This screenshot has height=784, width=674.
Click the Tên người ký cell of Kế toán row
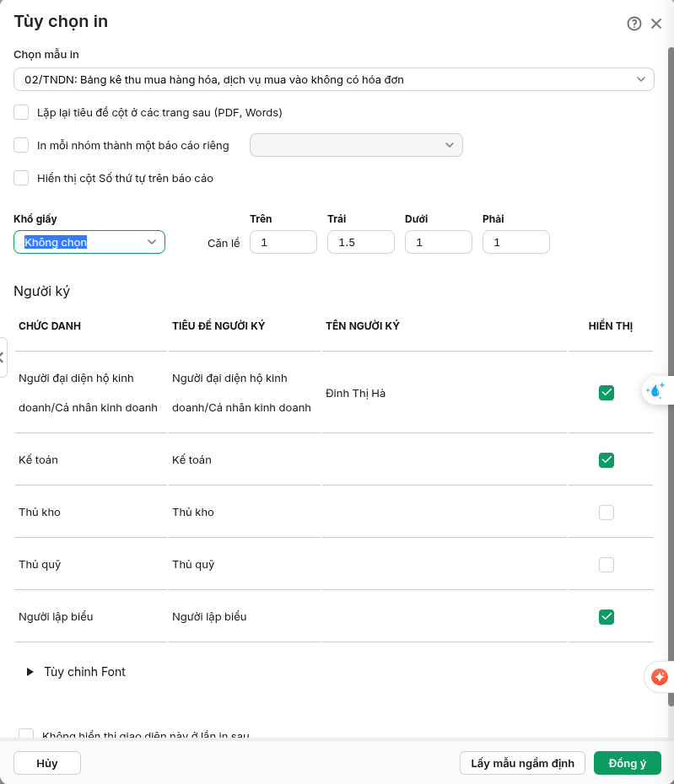(x=445, y=460)
